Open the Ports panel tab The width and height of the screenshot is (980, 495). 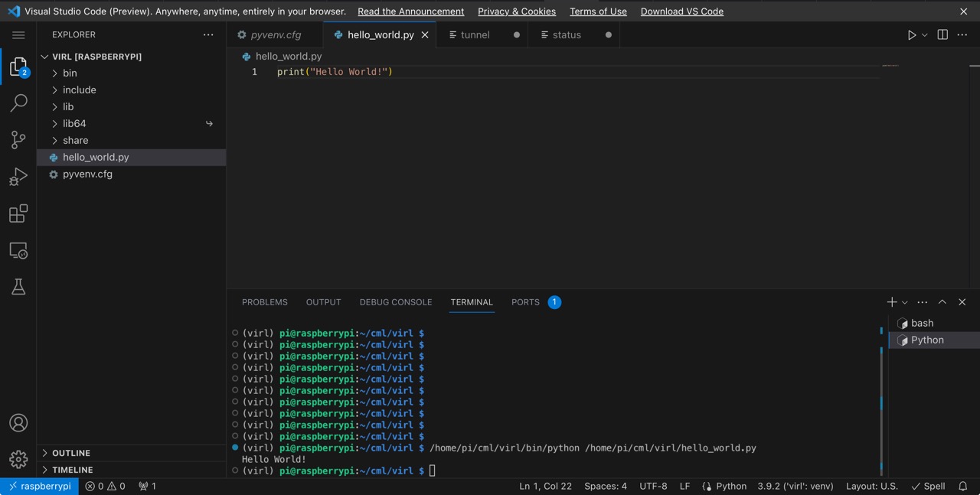point(535,302)
